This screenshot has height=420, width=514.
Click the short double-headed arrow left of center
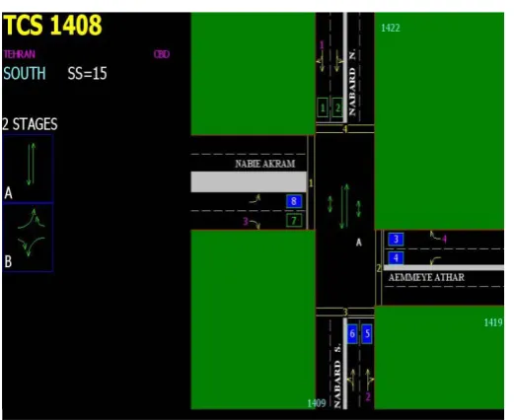pyautogui.click(x=330, y=204)
